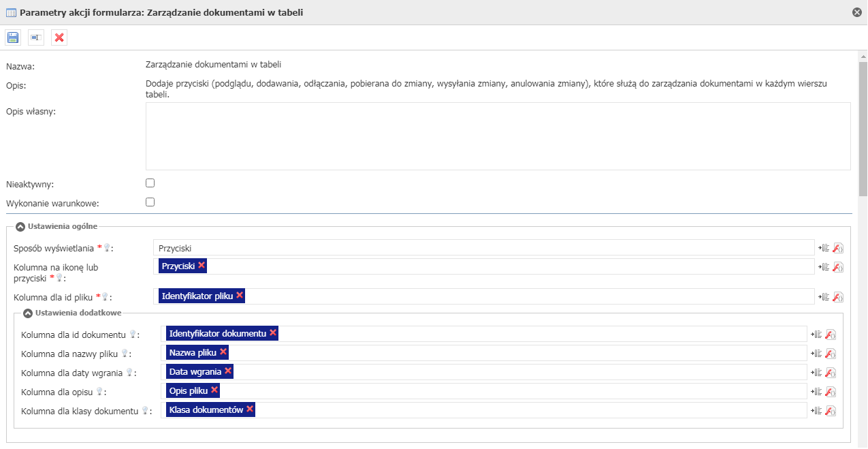The image size is (868, 449).
Task: Open value list icon for Kolumna dla daty wgrania
Action: pos(816,373)
